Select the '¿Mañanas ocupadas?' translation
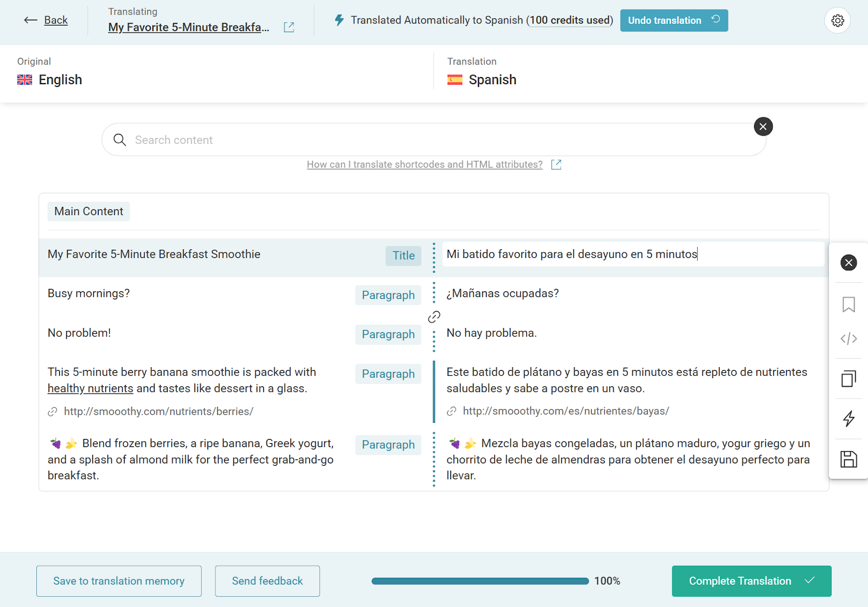This screenshot has width=868, height=607. [502, 294]
